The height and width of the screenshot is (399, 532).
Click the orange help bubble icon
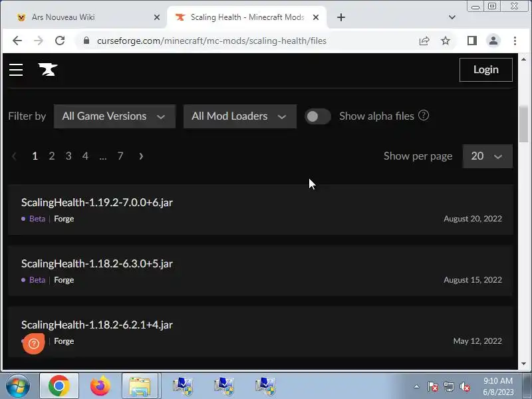pyautogui.click(x=34, y=344)
